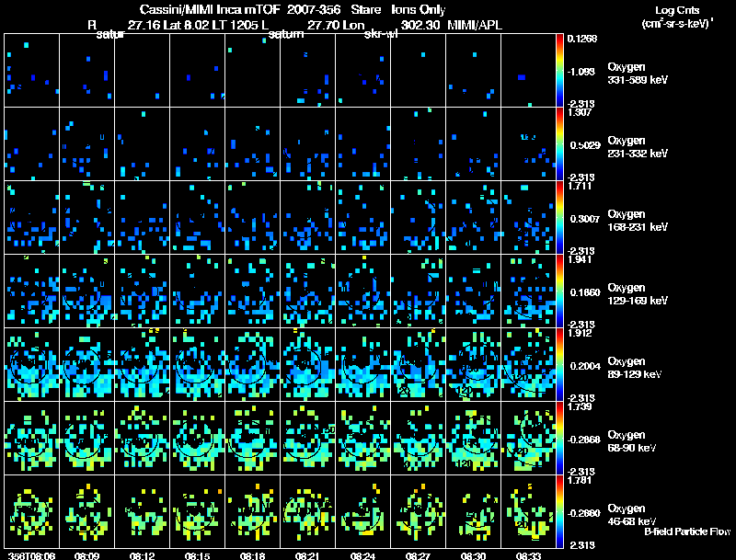
Task: Open the 46-68 keV image at 08:06
Action: tap(32, 511)
